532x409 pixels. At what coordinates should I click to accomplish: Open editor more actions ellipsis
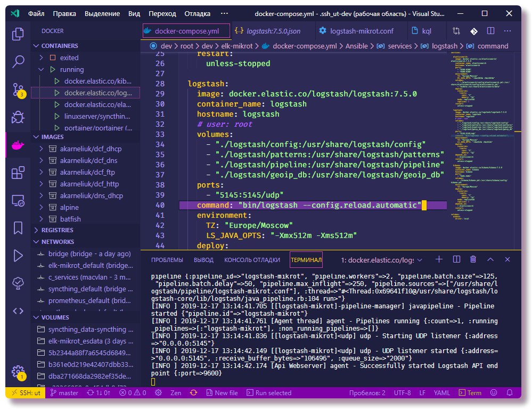tap(508, 31)
